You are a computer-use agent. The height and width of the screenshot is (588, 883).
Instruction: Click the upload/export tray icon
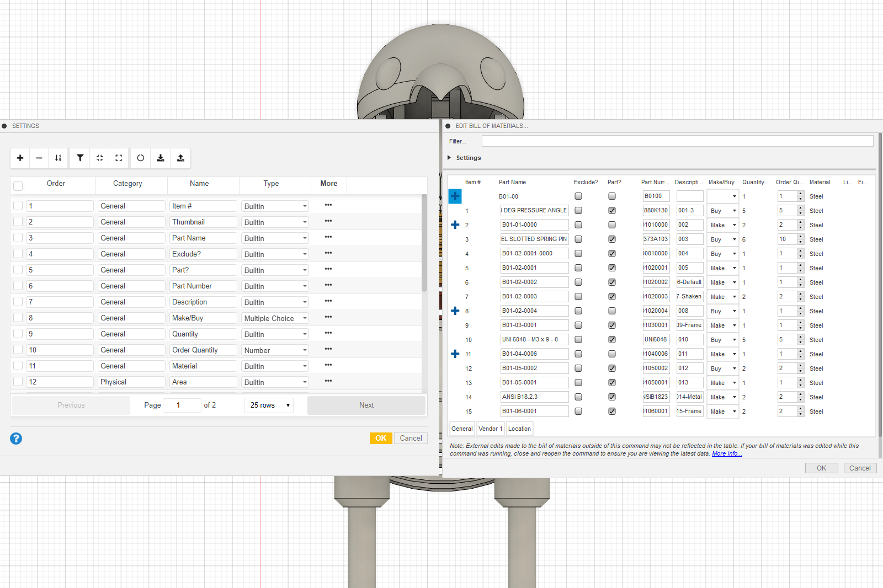coord(180,158)
